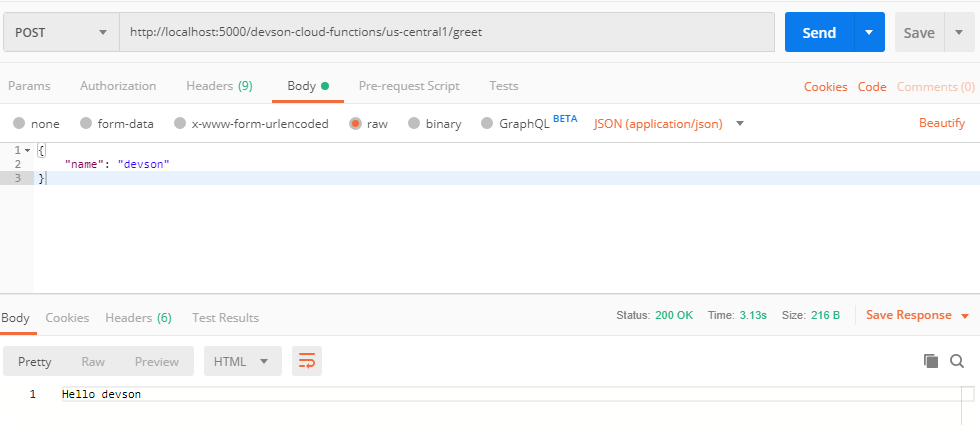Open the Pre-request Script tab
The width and height of the screenshot is (980, 425).
pyautogui.click(x=409, y=86)
